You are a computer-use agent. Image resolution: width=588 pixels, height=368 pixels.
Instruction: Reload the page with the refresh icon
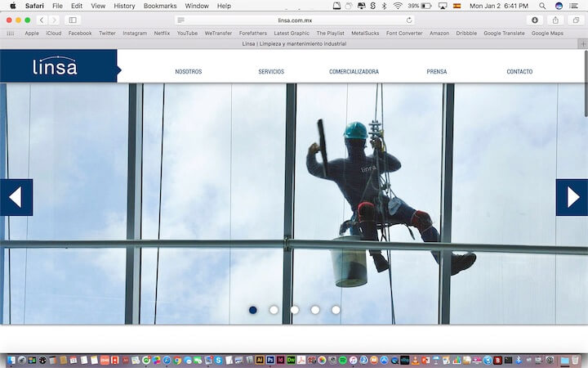click(x=410, y=20)
